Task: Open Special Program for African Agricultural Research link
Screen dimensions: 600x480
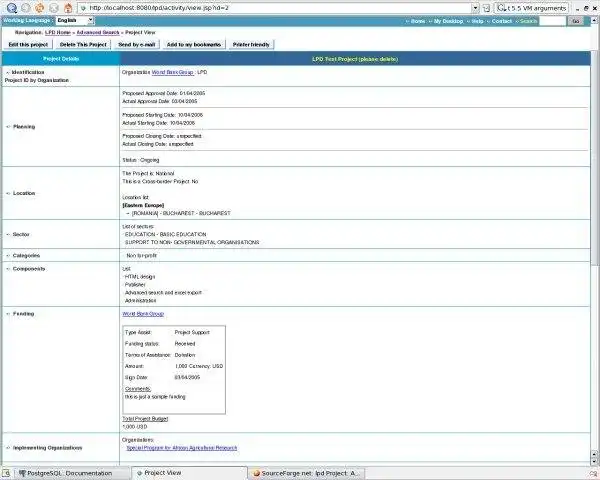Action: 182,448
